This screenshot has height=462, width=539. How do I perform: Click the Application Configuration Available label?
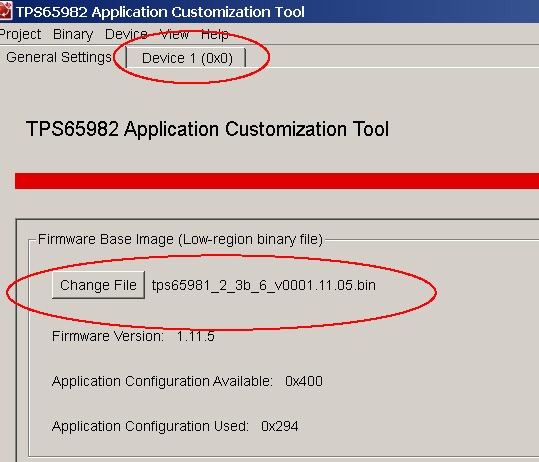(162, 381)
